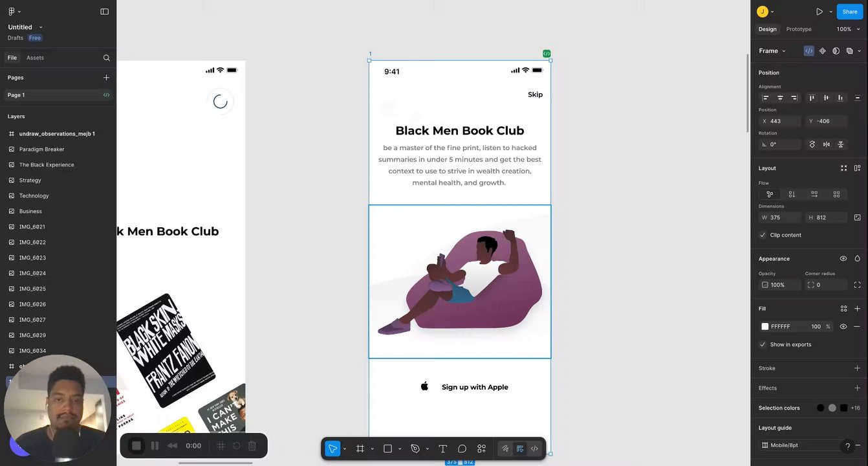Select grid flow layout option
868x466 pixels.
pos(836,194)
